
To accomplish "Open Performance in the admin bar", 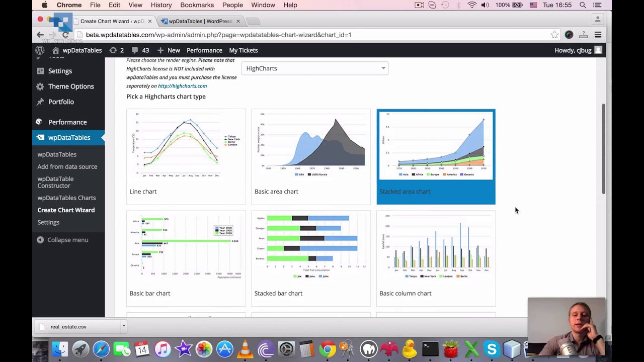I will 204,50.
